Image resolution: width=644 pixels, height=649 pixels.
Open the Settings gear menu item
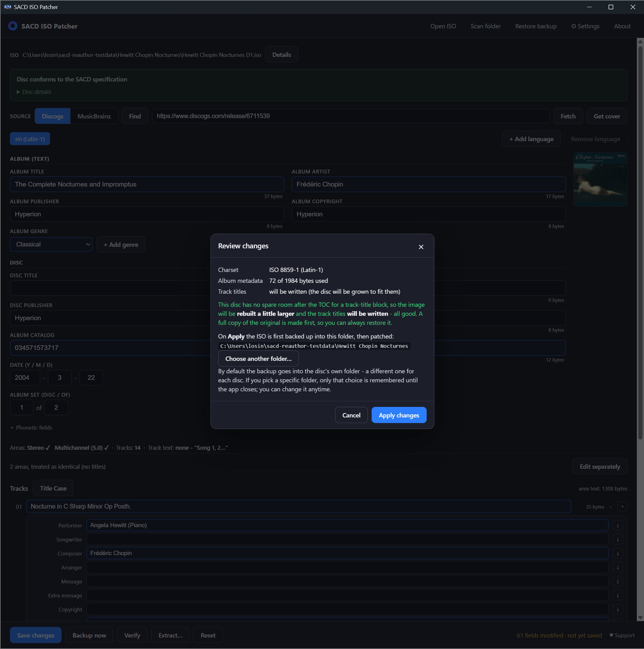click(x=585, y=26)
